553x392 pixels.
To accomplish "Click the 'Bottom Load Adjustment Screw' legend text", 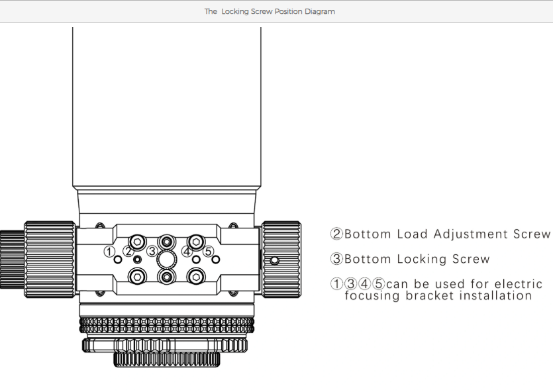I will (x=440, y=234).
